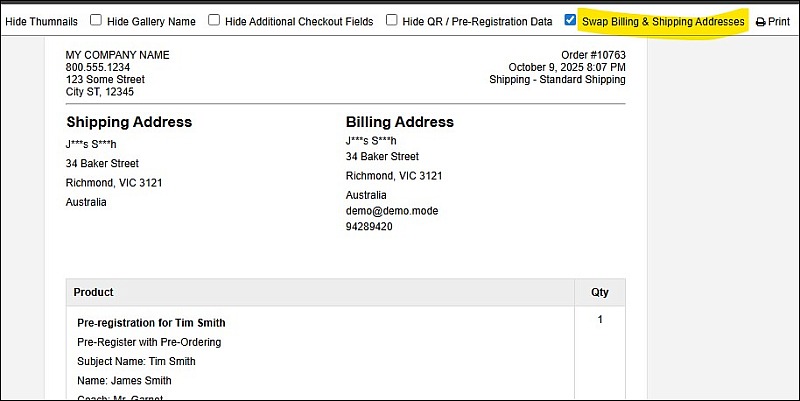The height and width of the screenshot is (401, 800).
Task: Click Pre-registration for Tim Smith product title
Action: (151, 323)
